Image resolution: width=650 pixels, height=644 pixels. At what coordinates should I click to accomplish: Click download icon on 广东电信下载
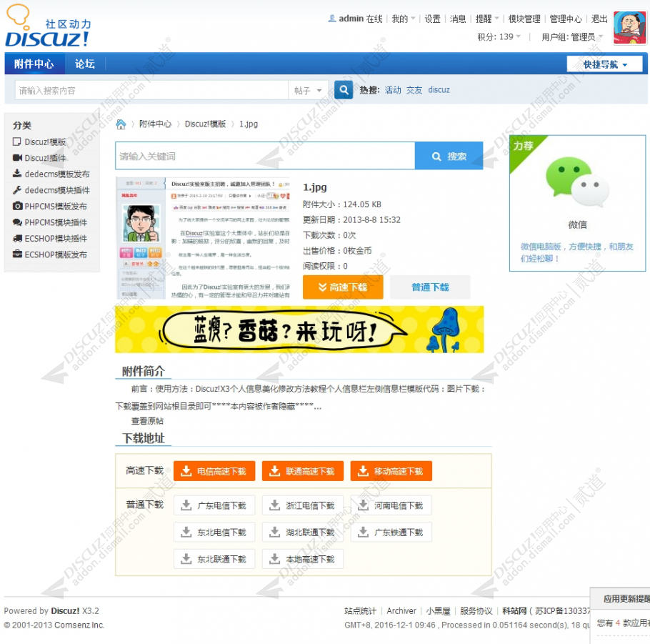pyautogui.click(x=186, y=505)
